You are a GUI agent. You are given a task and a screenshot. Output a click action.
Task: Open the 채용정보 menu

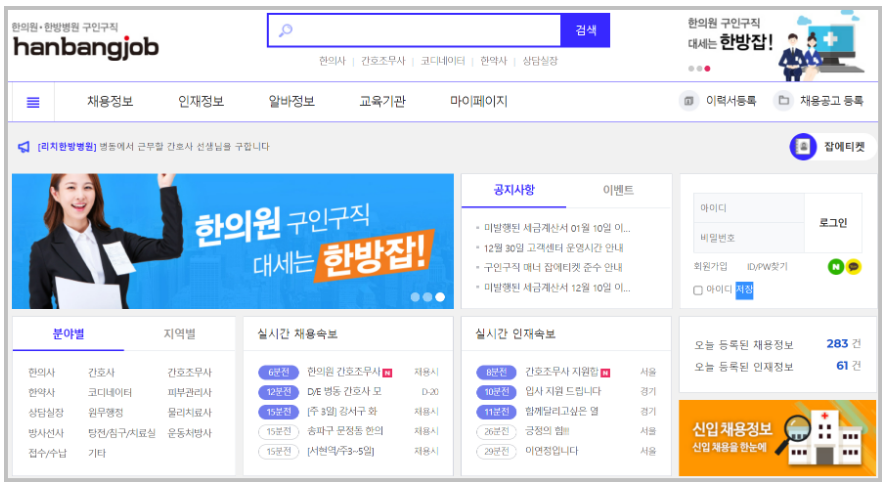(x=110, y=102)
